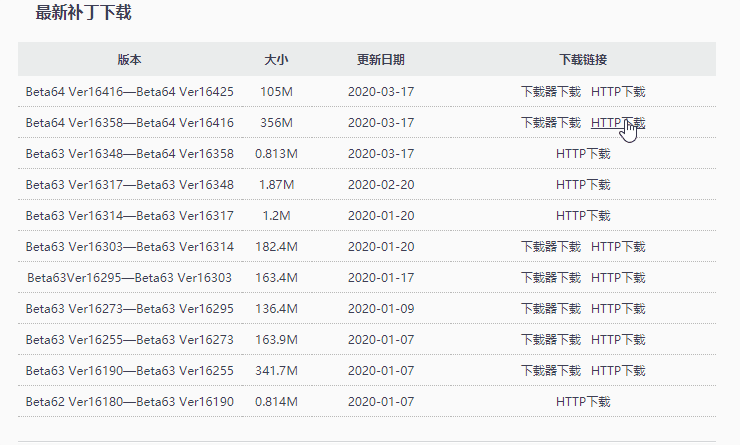
Task: Click HTTP下载 for Beta63 Ver16303—Ver16314 patch
Action: pos(617,247)
